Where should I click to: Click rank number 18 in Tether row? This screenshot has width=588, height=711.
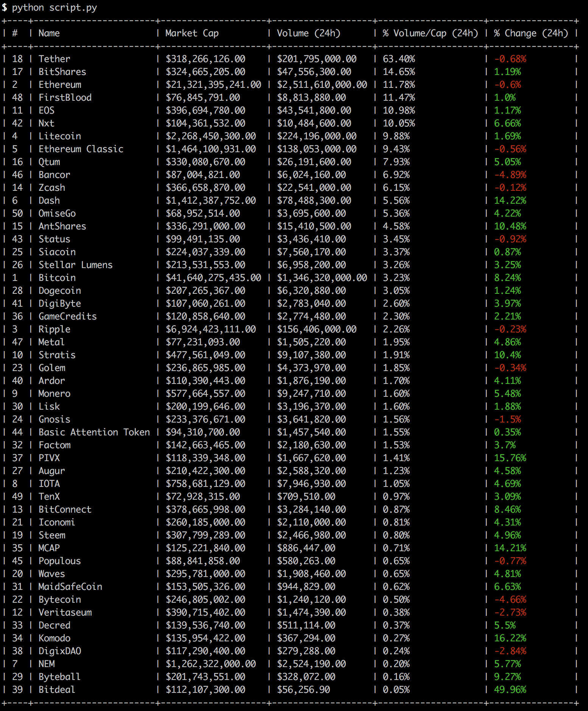coord(17,59)
